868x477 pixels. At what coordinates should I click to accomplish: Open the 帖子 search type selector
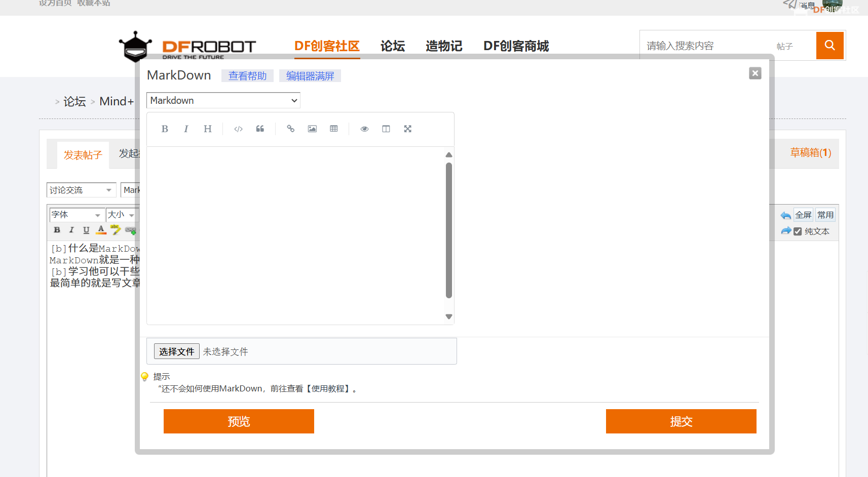pyautogui.click(x=784, y=46)
